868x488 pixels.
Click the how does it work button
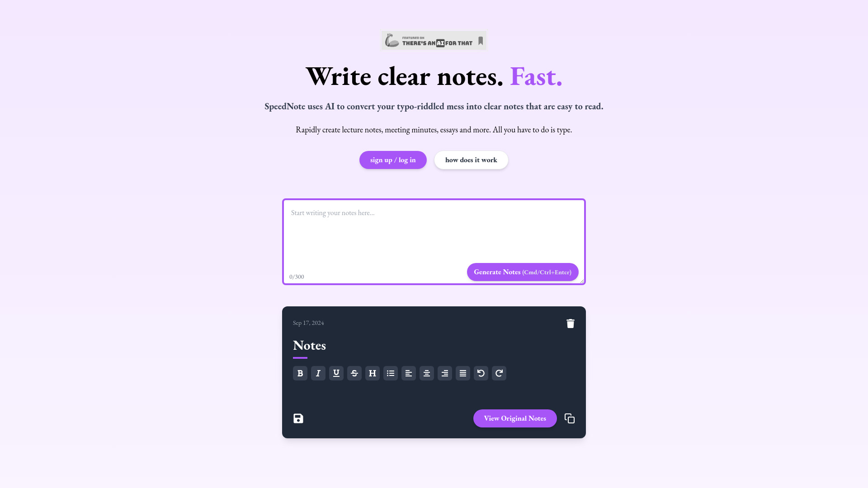pos(471,160)
